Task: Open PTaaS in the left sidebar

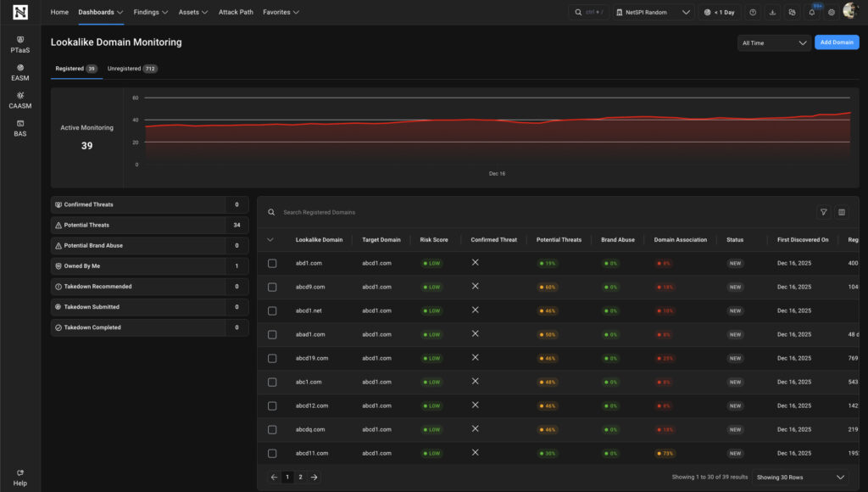Action: [x=20, y=44]
